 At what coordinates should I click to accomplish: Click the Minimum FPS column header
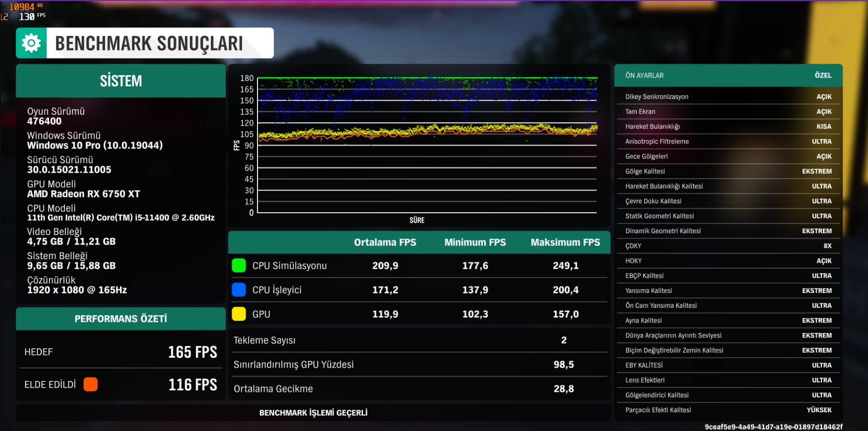coord(475,242)
